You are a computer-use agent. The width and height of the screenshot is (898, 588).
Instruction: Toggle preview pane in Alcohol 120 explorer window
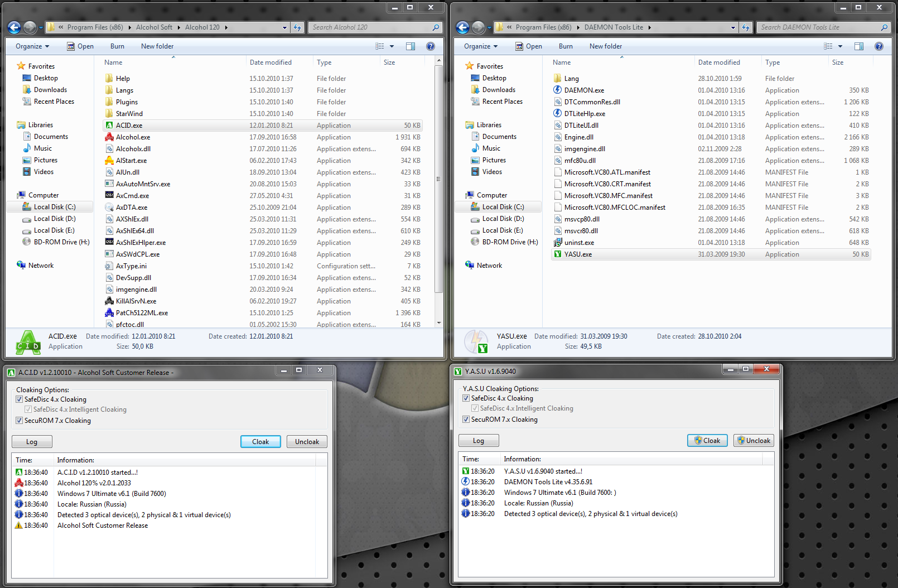click(x=411, y=46)
